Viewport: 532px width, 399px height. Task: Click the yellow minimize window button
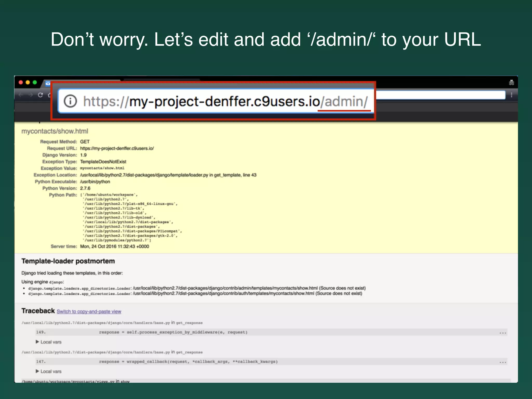[28, 83]
